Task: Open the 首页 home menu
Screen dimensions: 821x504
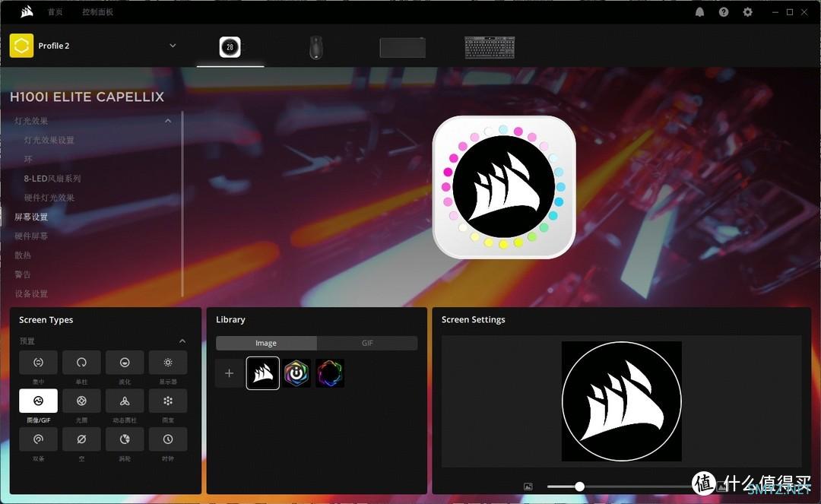Action: tap(55, 12)
